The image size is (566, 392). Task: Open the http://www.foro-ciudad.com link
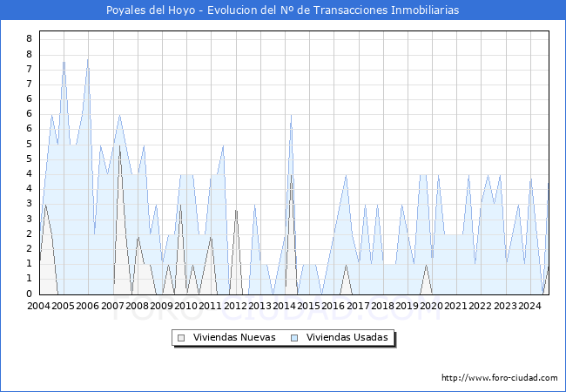coord(500,377)
